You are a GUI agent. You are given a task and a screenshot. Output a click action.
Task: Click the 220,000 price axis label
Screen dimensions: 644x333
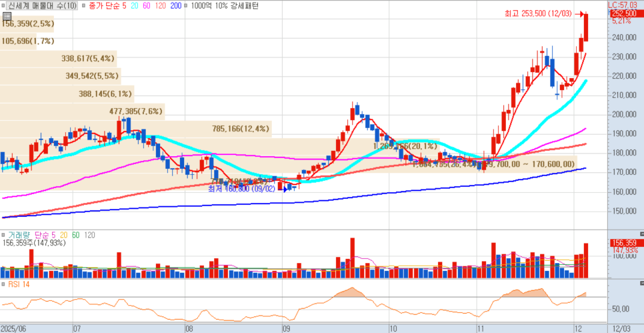pyautogui.click(x=625, y=76)
